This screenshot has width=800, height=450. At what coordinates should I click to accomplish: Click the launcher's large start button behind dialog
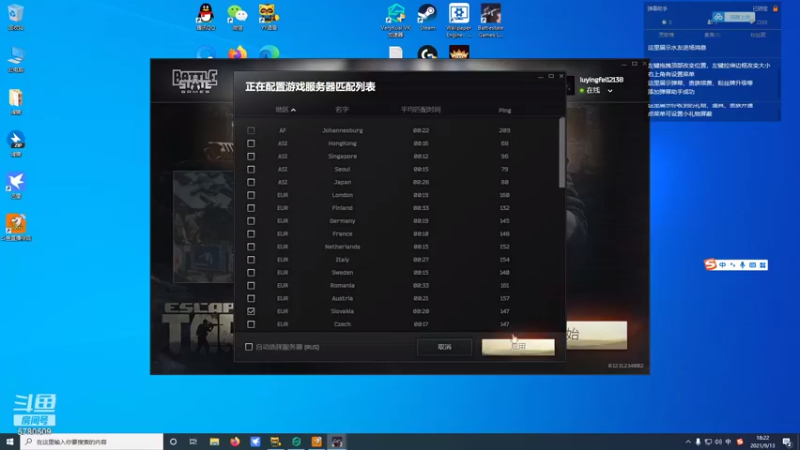pos(596,335)
